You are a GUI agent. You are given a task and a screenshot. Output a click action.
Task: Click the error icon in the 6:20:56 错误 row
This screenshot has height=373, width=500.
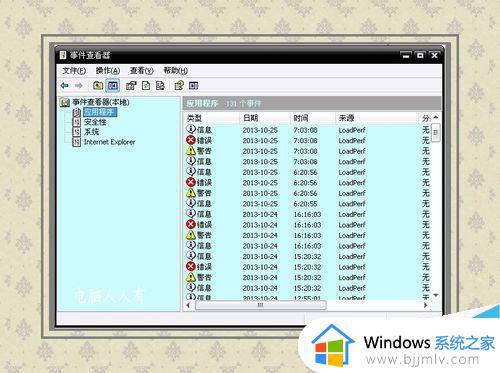tap(191, 182)
